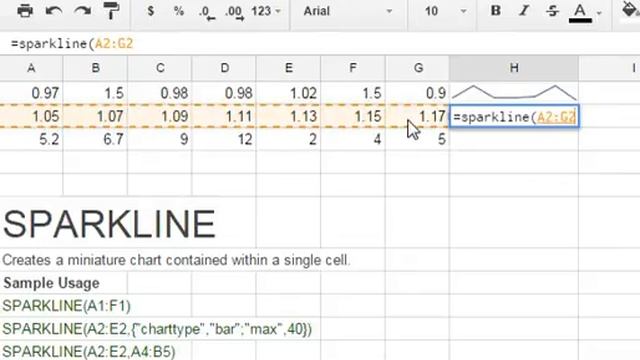
Task: Click the SPARKLINE heading text
Action: (109, 224)
